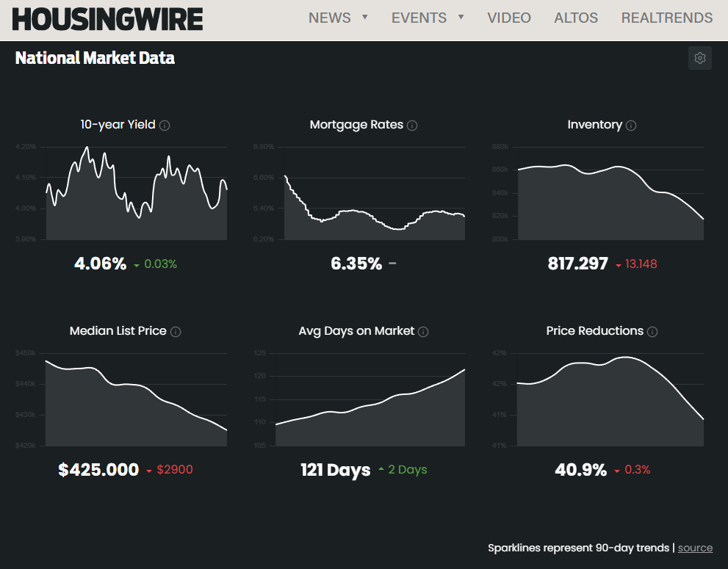Click the Mortgage Rates title
This screenshot has height=569, width=728.
click(356, 125)
